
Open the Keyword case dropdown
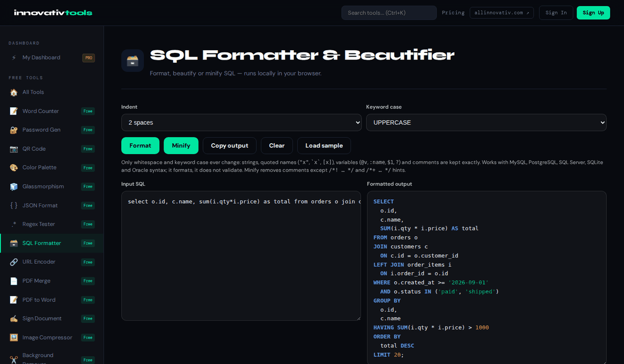pos(486,122)
